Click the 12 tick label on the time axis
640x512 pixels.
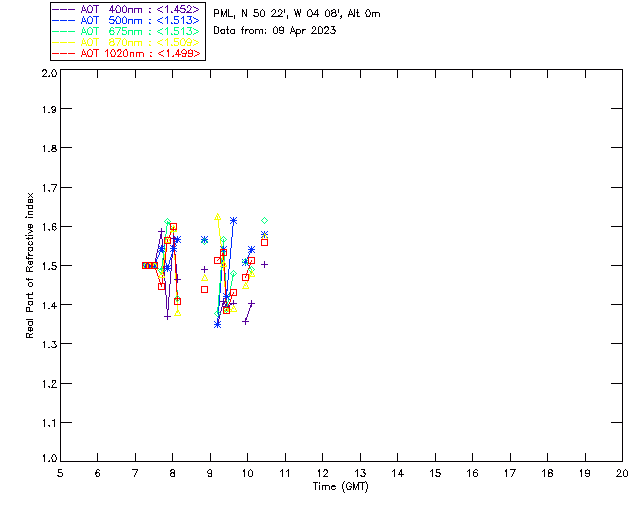(322, 473)
